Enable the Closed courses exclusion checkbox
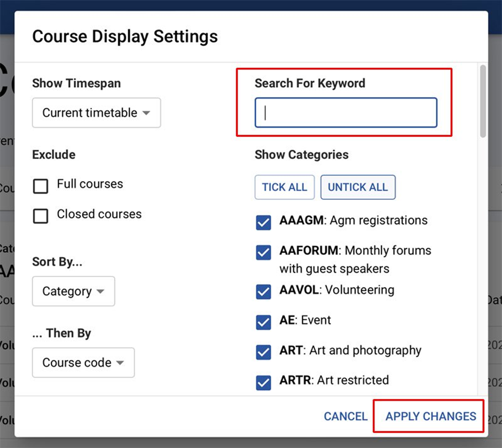Image resolution: width=502 pixels, height=448 pixels. tap(41, 216)
